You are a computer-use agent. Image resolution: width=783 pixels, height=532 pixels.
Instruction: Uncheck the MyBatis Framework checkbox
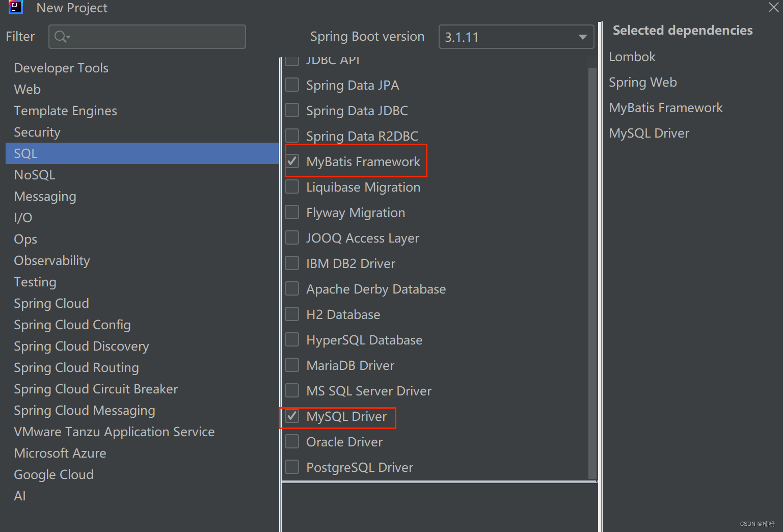click(292, 161)
